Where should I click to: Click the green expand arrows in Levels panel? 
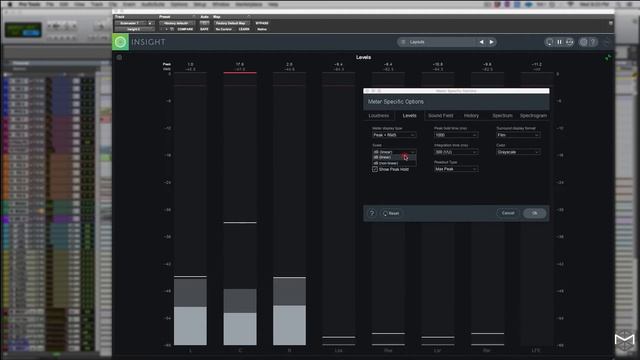pyautogui.click(x=608, y=58)
